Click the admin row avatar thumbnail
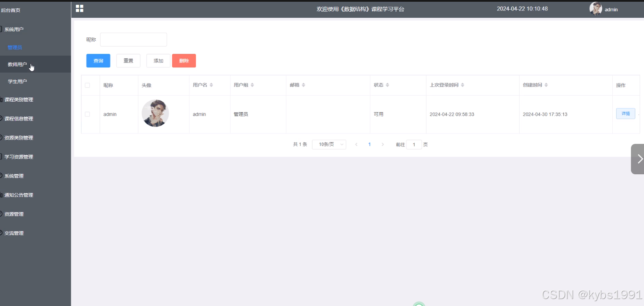This screenshot has height=306, width=644. [155, 113]
